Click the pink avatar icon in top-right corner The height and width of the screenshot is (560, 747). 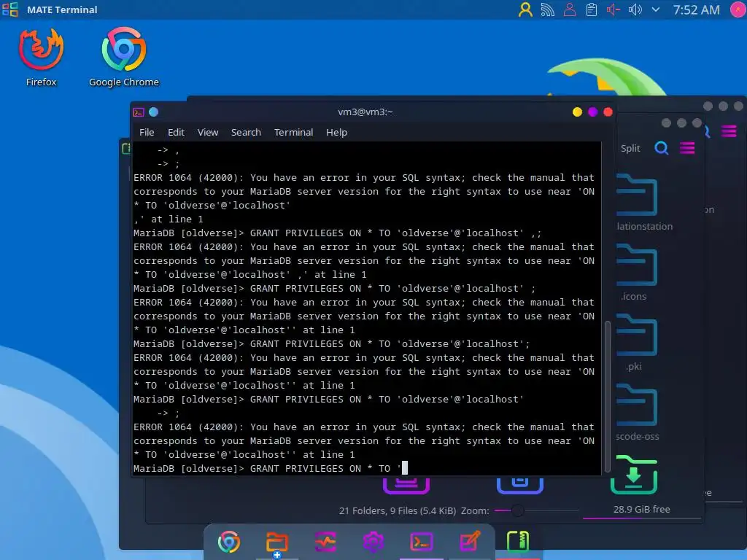coord(738,9)
